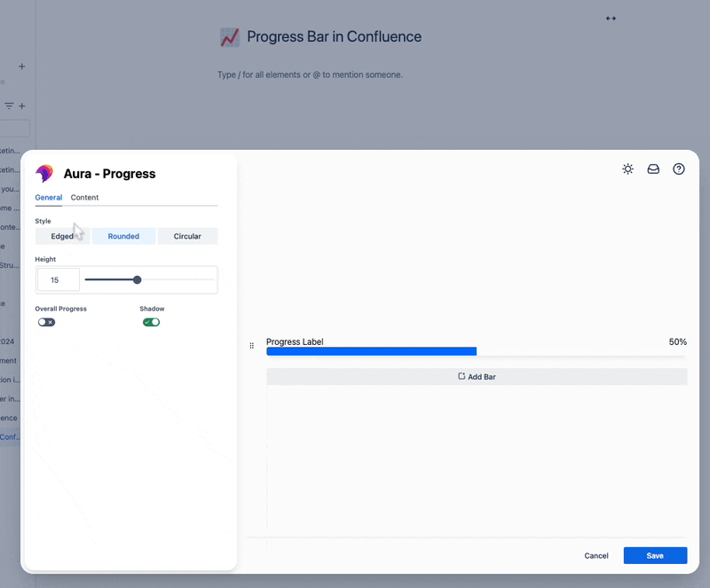Click the Add Bar button
Viewport: 710px width, 588px height.
[x=477, y=376]
